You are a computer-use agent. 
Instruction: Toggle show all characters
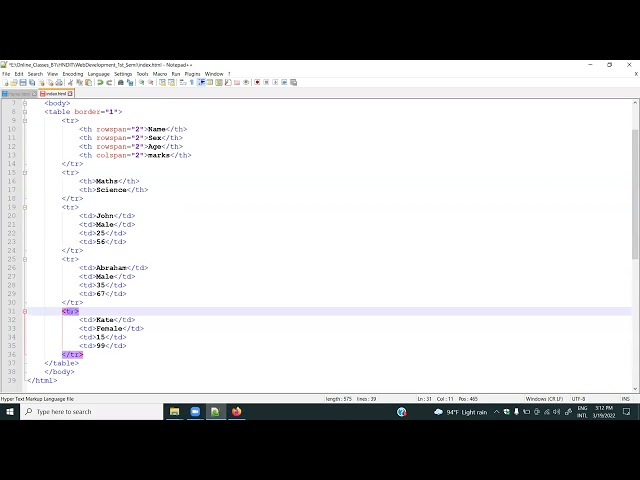point(191,82)
